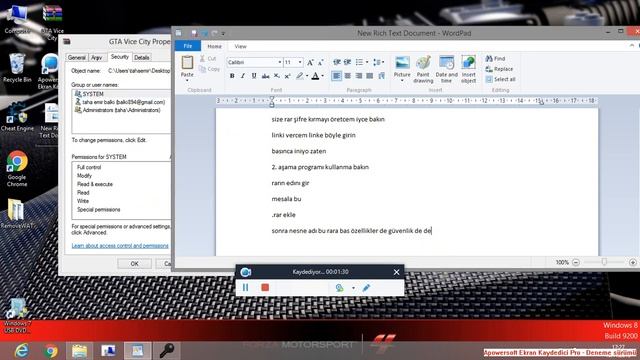Insert Date and time
640x360 pixels.
(x=447, y=69)
